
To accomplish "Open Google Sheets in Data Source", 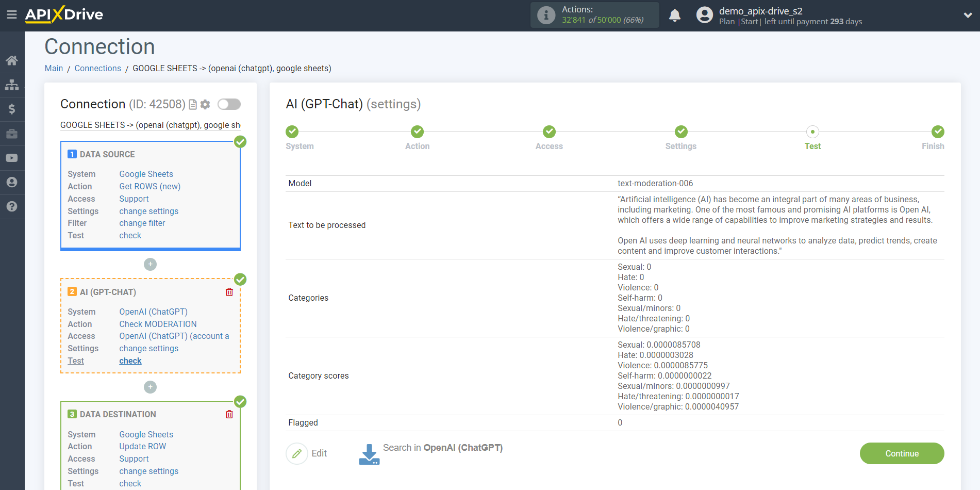I will click(146, 174).
